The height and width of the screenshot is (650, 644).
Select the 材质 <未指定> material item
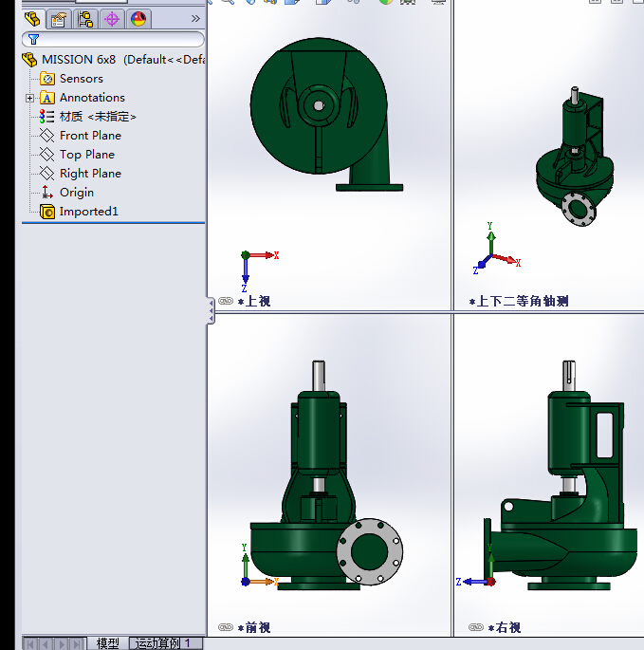88,117
